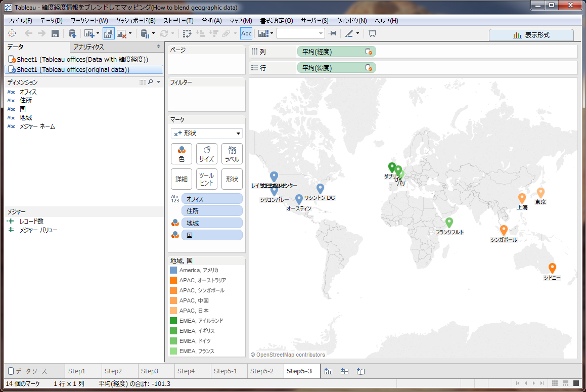Pause auto updates cylinder icon
Viewport: 586px width, 392px height.
point(145,34)
